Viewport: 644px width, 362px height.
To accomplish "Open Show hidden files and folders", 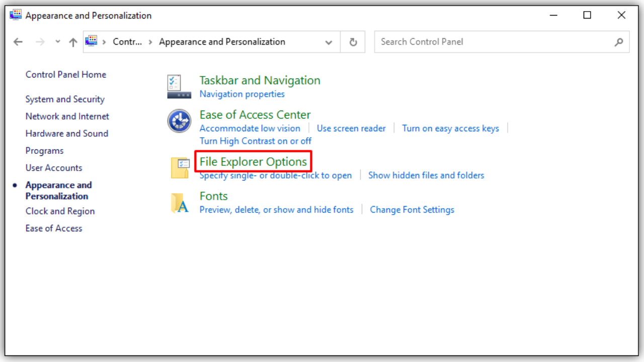I will click(426, 175).
